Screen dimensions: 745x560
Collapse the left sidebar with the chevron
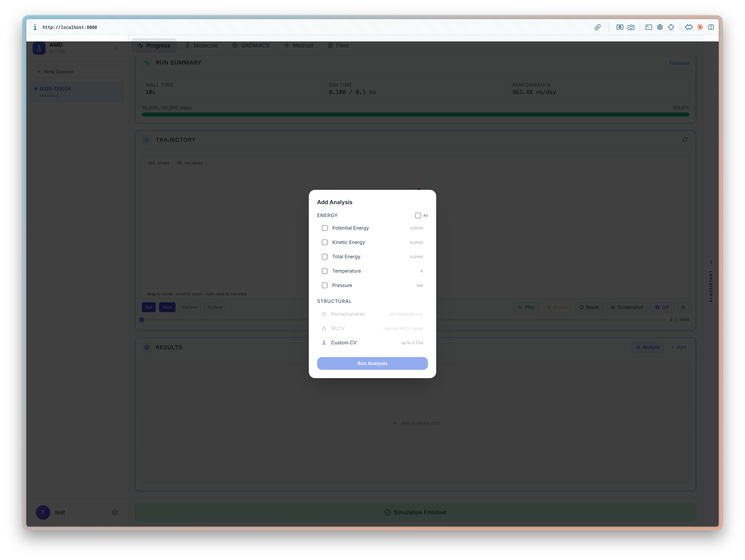[116, 48]
